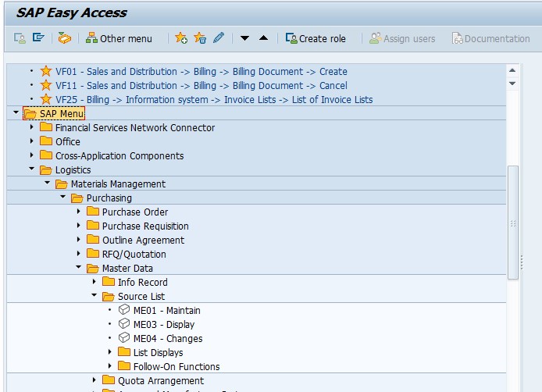Expand Purchase Order folder arrow
The height and width of the screenshot is (392, 542).
click(78, 211)
